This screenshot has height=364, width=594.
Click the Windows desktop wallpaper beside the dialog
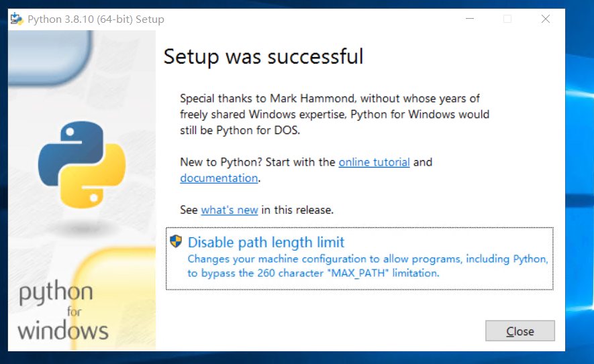580,182
